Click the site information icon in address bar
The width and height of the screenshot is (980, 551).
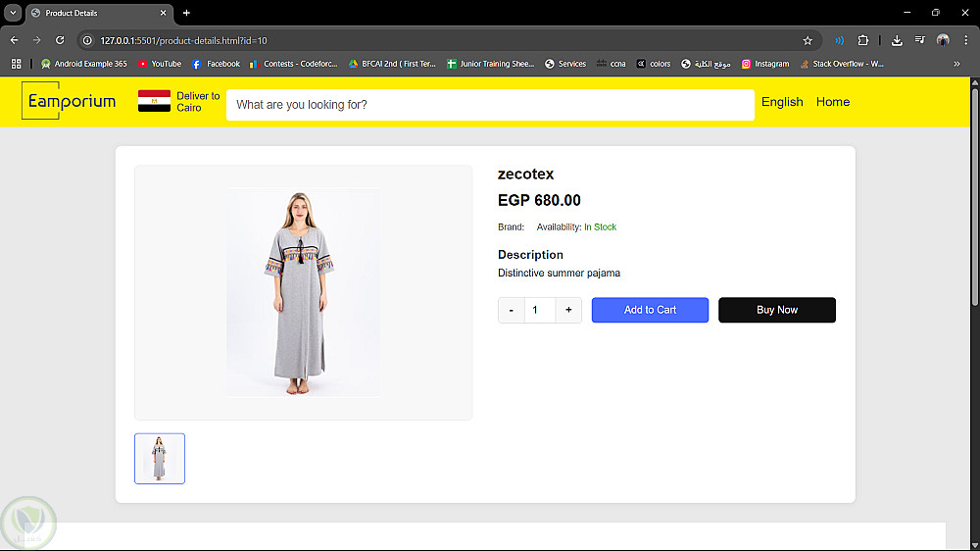(87, 40)
